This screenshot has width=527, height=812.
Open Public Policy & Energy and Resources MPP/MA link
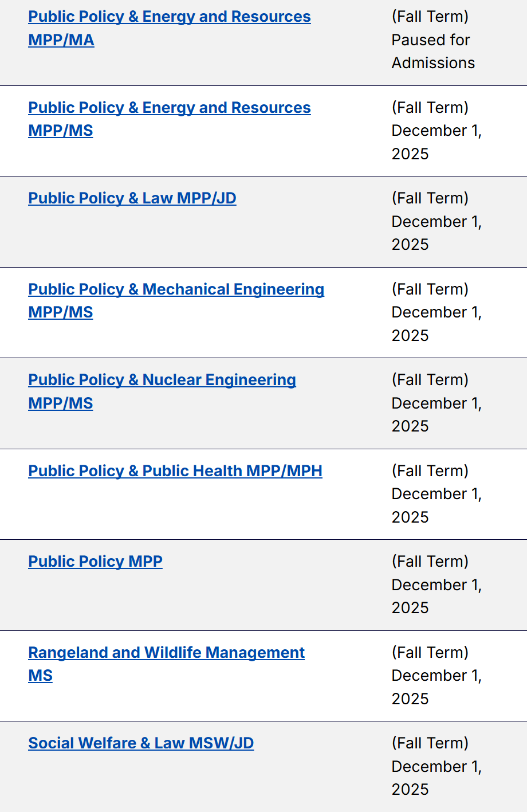click(169, 17)
